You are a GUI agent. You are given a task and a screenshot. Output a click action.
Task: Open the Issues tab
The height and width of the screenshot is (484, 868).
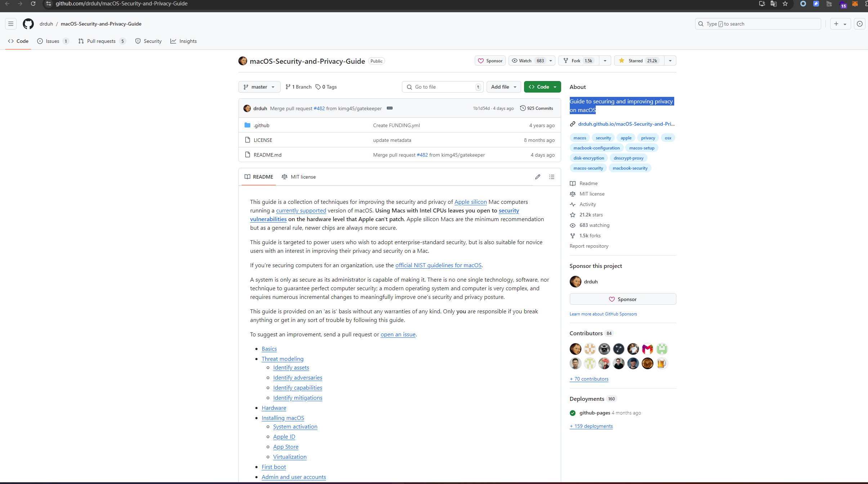[53, 41]
